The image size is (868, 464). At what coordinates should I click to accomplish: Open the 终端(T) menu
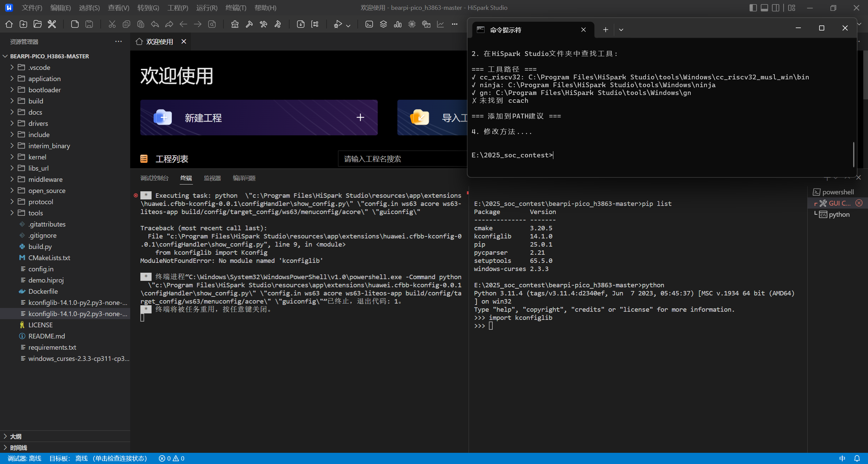pyautogui.click(x=236, y=8)
